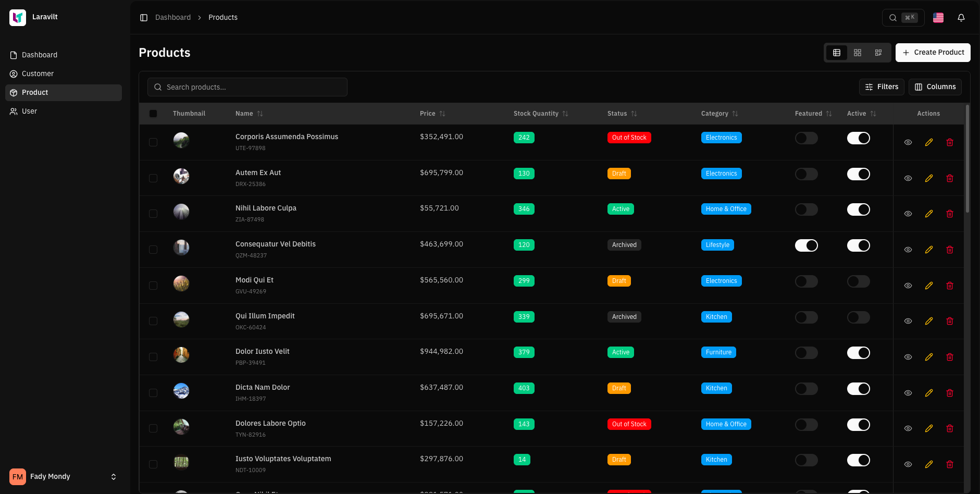Delete Nihil Labore Culpa via trash icon
Image resolution: width=980 pixels, height=494 pixels.
click(949, 214)
